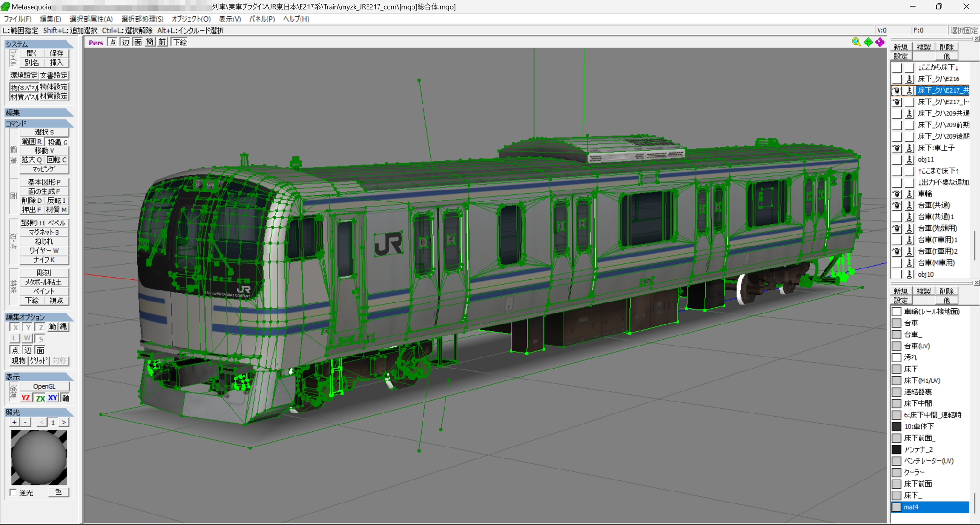The image size is (980, 525).
Task: Open the 他 menu in object panel
Action: pos(947,56)
